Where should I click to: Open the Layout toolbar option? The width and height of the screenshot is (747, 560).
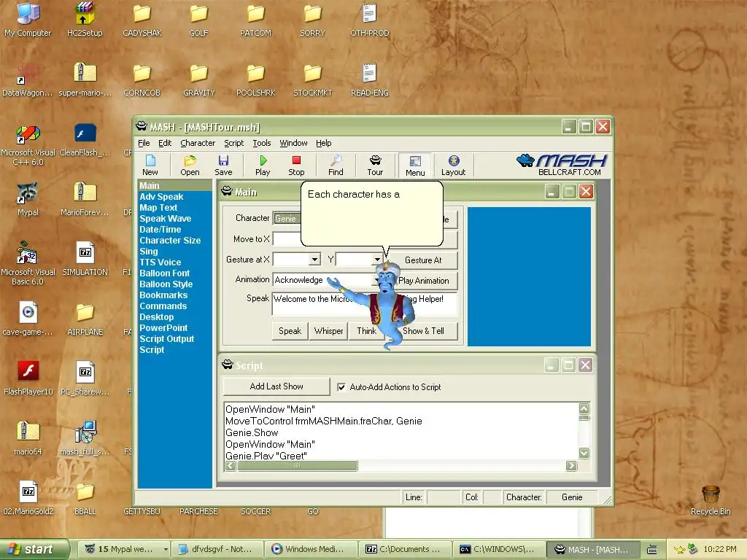[453, 166]
